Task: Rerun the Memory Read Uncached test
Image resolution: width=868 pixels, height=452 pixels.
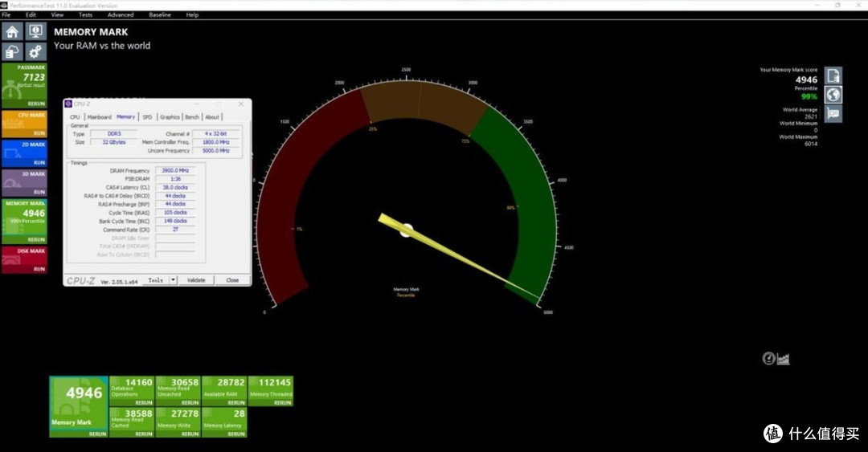Action: click(190, 403)
